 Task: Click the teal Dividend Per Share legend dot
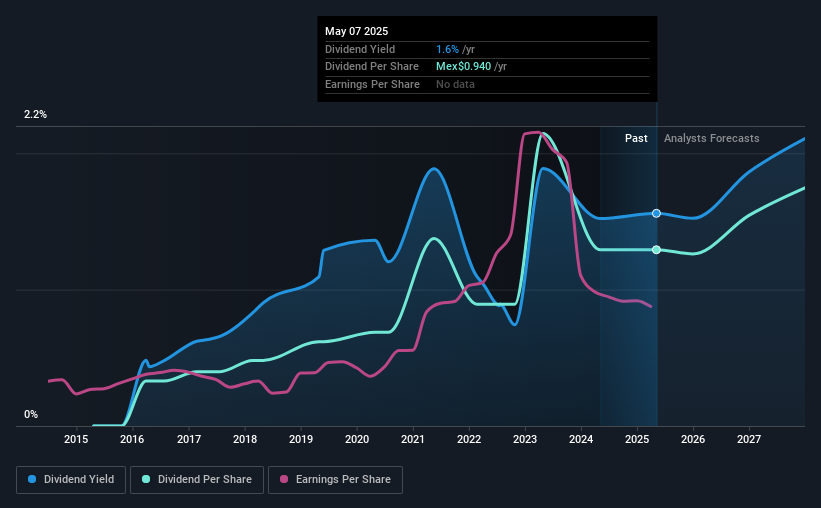click(x=146, y=479)
